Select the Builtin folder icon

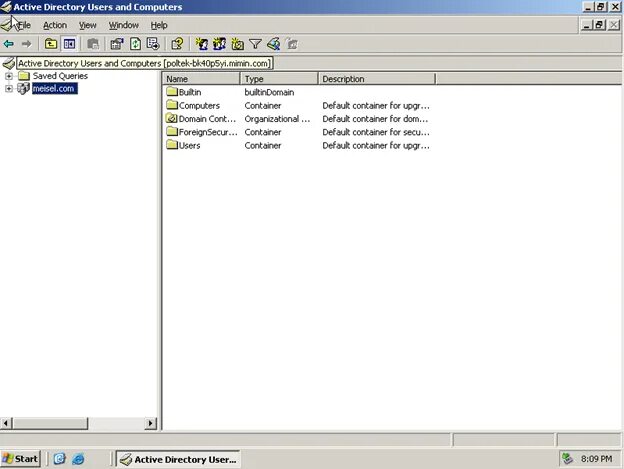point(172,91)
